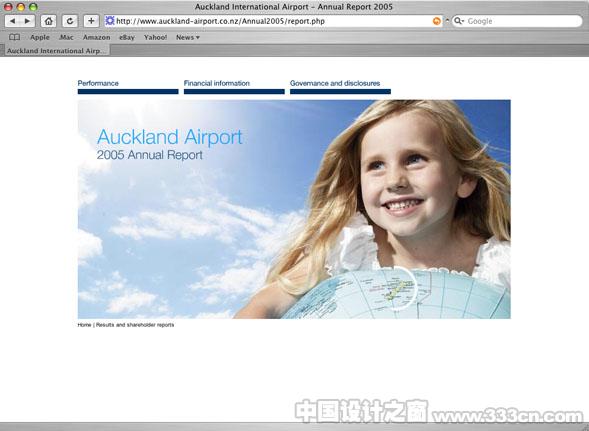
Task: Follow the Home link below the image
Action: point(85,325)
